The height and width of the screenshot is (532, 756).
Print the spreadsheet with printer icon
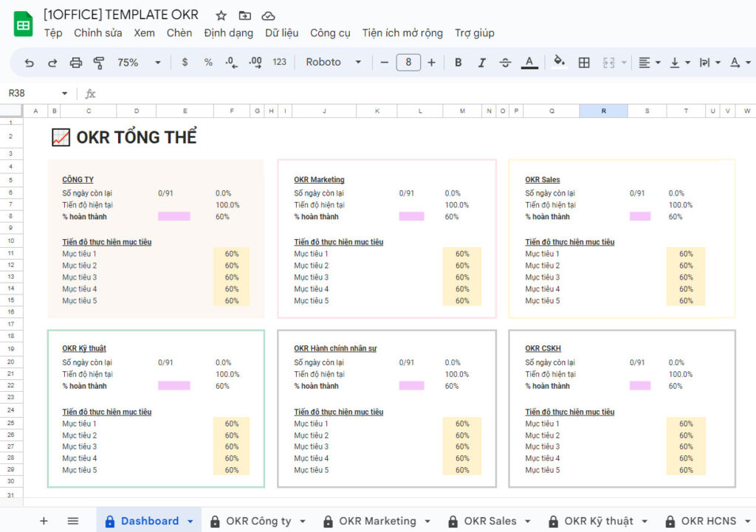click(76, 63)
